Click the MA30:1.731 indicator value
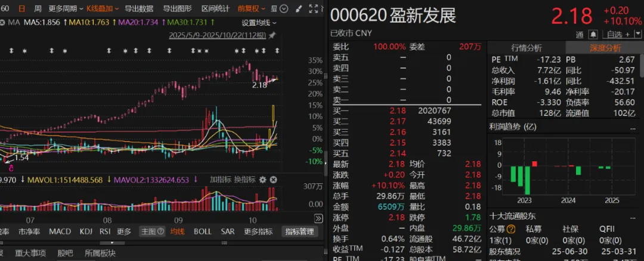 pos(187,22)
